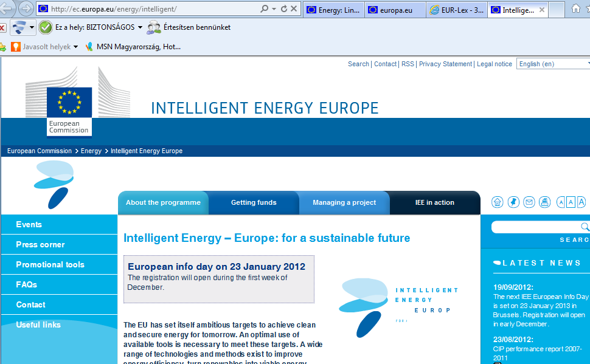Image resolution: width=590 pixels, height=364 pixels.
Task: Click the page home icon beside the tabs
Action: pyautogui.click(x=497, y=202)
